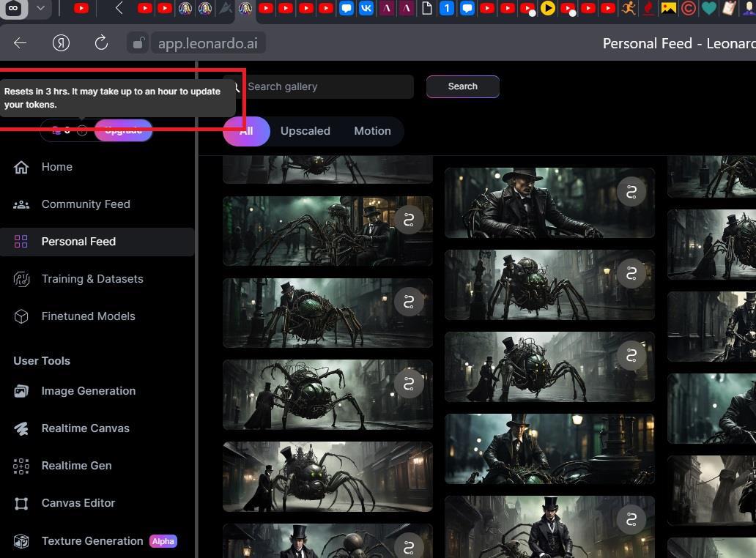
Task: Click the Texture Generation dice icon
Action: 21,541
